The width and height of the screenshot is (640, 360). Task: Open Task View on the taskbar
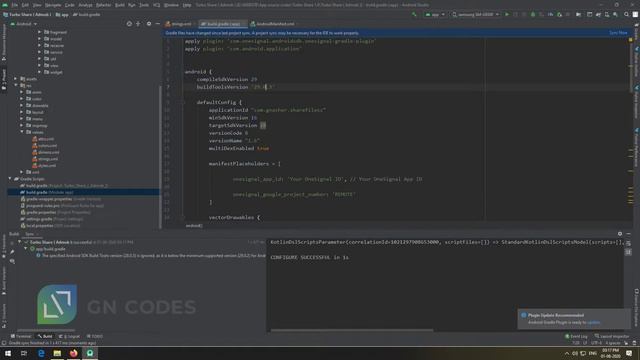(24, 353)
